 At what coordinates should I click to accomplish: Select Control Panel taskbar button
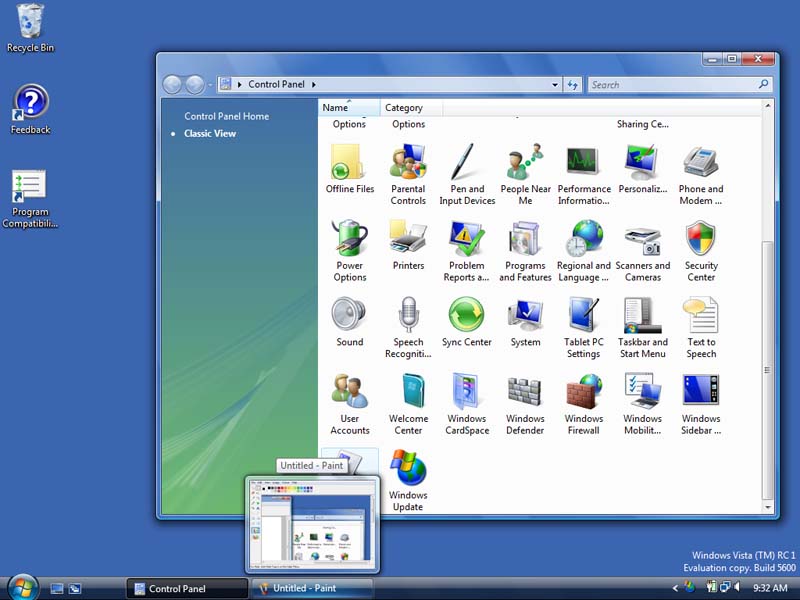(x=187, y=589)
